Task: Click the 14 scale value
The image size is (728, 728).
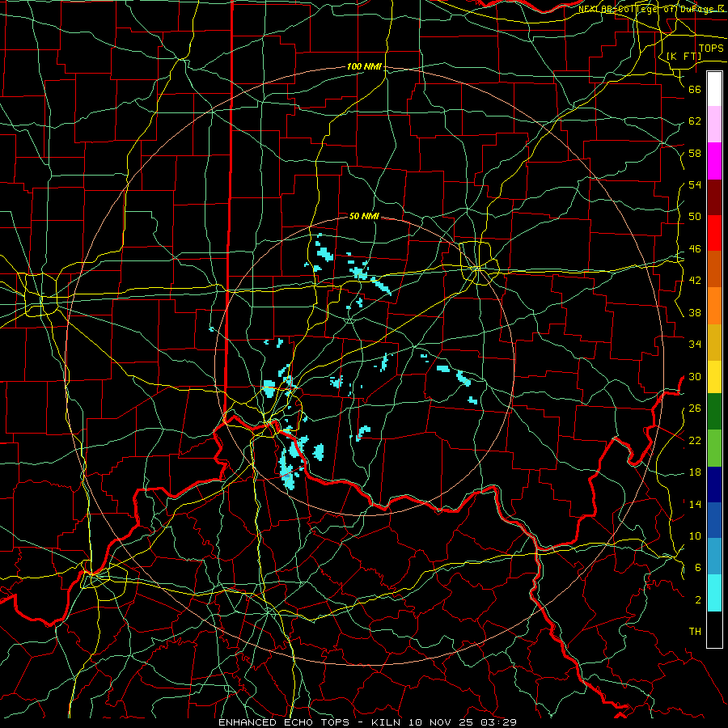Action: (x=695, y=504)
